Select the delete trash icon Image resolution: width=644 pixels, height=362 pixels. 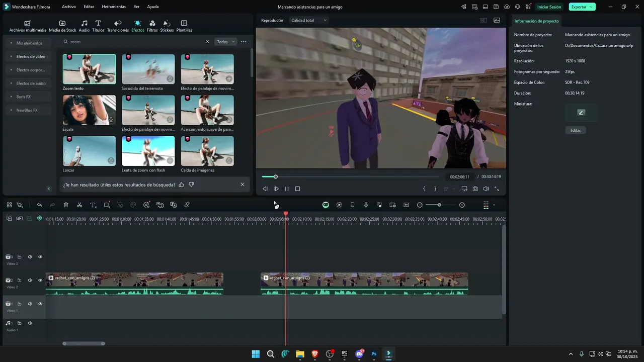click(66, 205)
